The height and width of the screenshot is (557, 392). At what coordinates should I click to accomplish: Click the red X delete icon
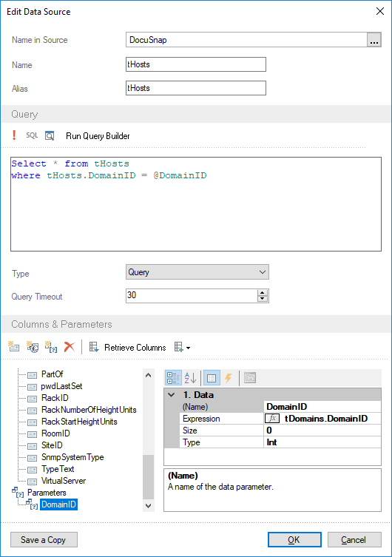click(x=70, y=347)
